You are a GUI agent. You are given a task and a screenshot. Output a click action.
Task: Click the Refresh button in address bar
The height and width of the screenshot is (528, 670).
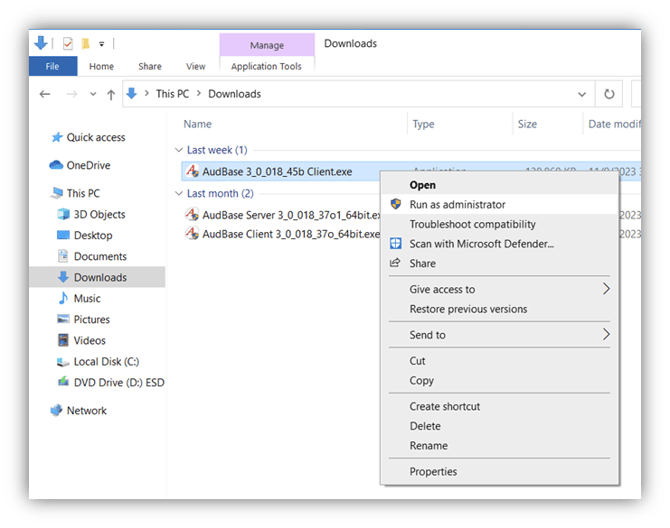click(x=608, y=94)
